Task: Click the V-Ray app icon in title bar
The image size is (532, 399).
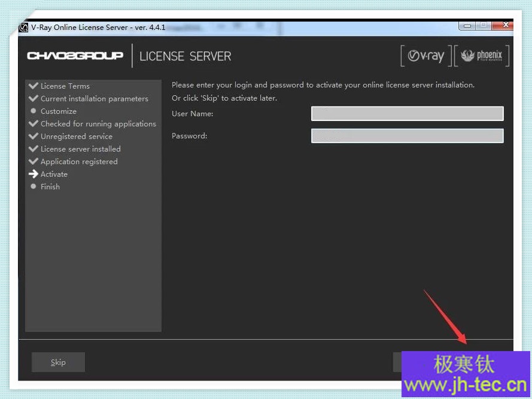Action: [23, 28]
